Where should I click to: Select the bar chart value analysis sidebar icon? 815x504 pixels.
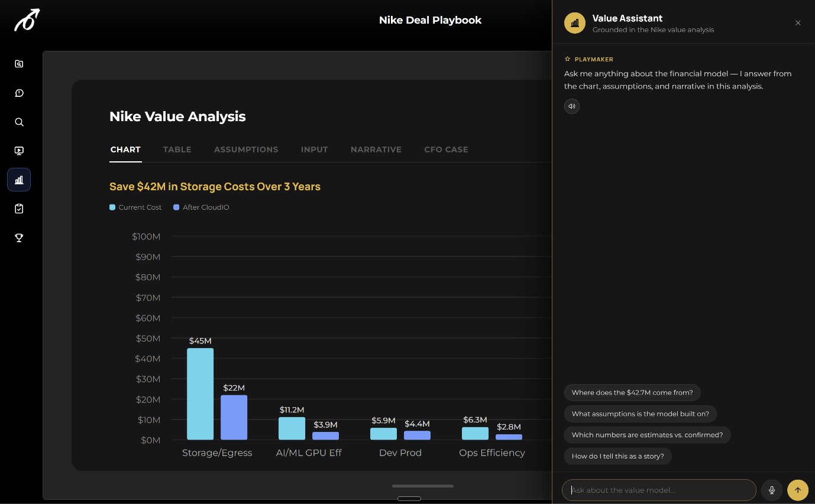[x=19, y=180]
